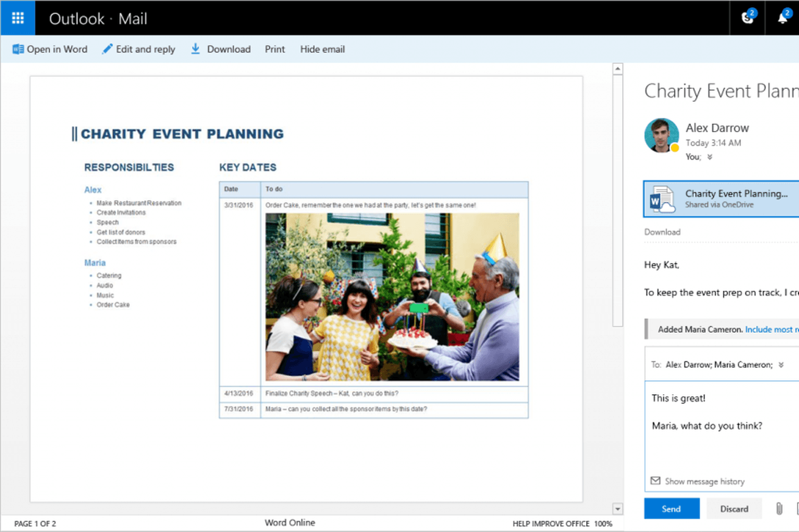The width and height of the screenshot is (799, 532).
Task: Open the app launcher waffle grid
Action: 18,18
